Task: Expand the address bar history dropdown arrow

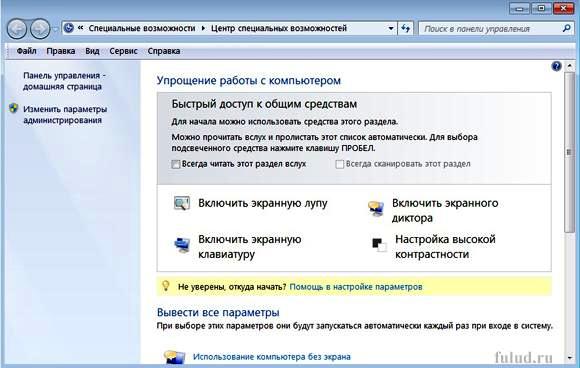Action: [x=391, y=28]
